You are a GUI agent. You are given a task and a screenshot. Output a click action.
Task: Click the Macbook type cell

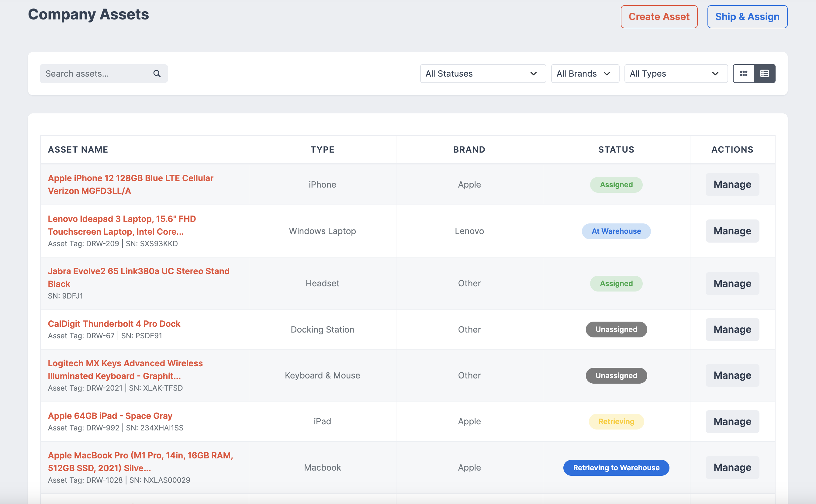[322, 467]
